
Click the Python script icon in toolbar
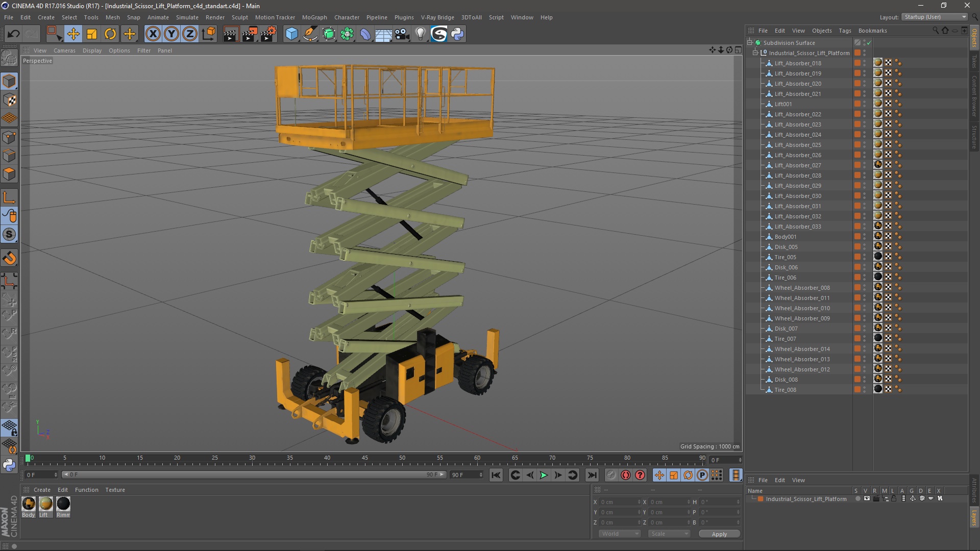(457, 34)
